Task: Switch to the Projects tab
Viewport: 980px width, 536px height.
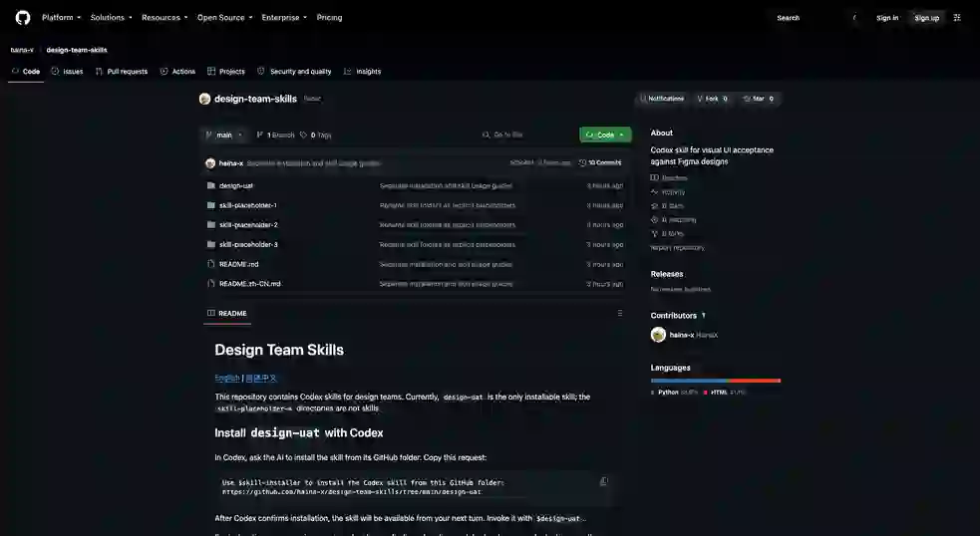Action: click(226, 71)
